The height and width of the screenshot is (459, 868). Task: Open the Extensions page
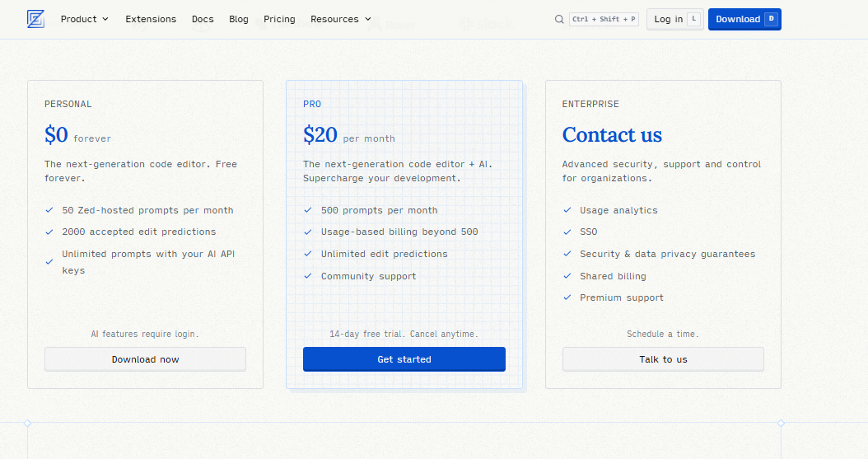[151, 20]
